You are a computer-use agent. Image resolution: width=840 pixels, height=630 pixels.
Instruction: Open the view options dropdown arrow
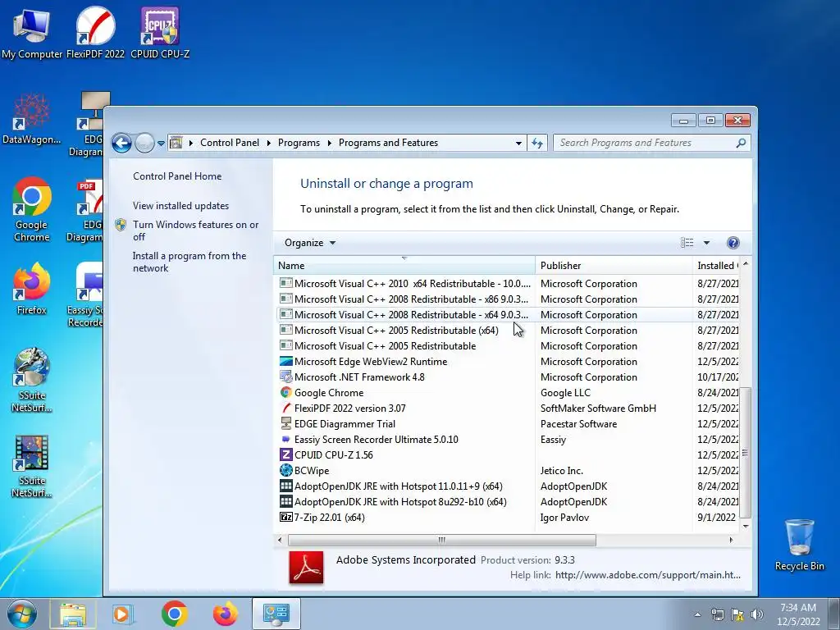[x=706, y=243]
